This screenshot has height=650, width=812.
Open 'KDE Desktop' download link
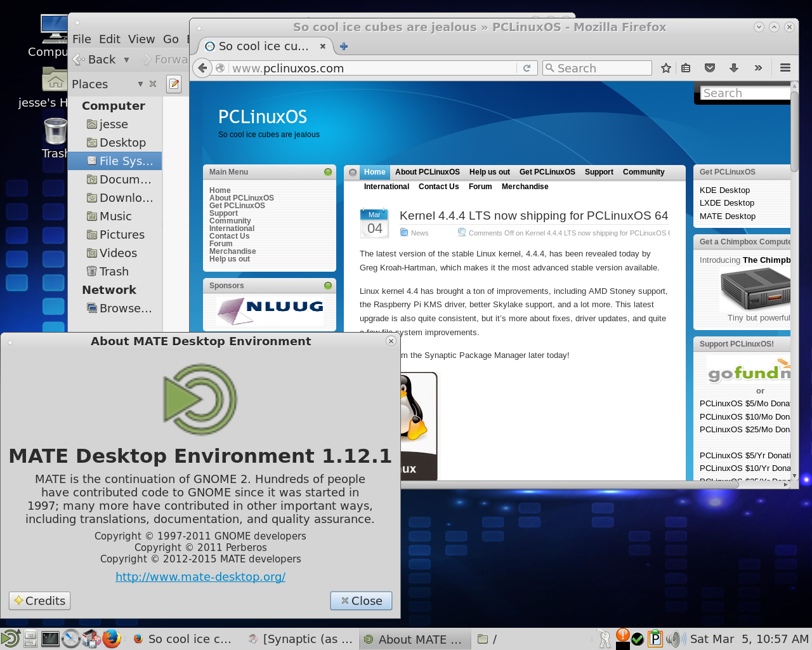tap(724, 190)
